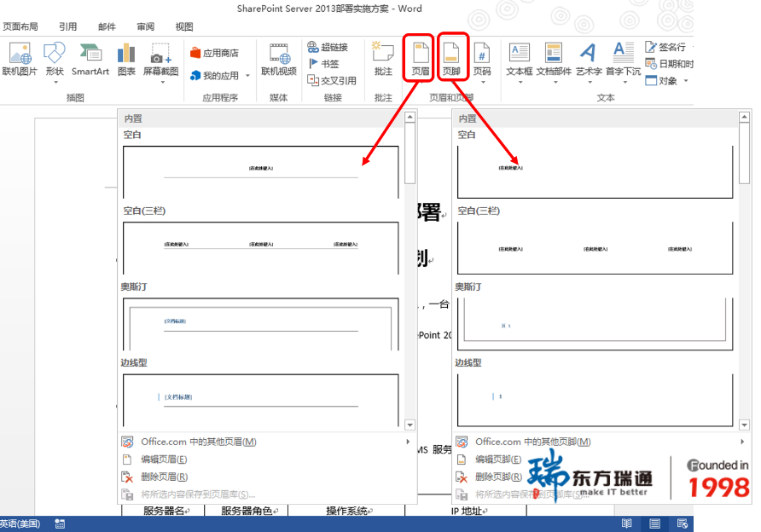Image resolution: width=761 pixels, height=532 pixels.
Task: Expand the My Apps (我的应用) dropdown arrow
Action: click(x=247, y=76)
